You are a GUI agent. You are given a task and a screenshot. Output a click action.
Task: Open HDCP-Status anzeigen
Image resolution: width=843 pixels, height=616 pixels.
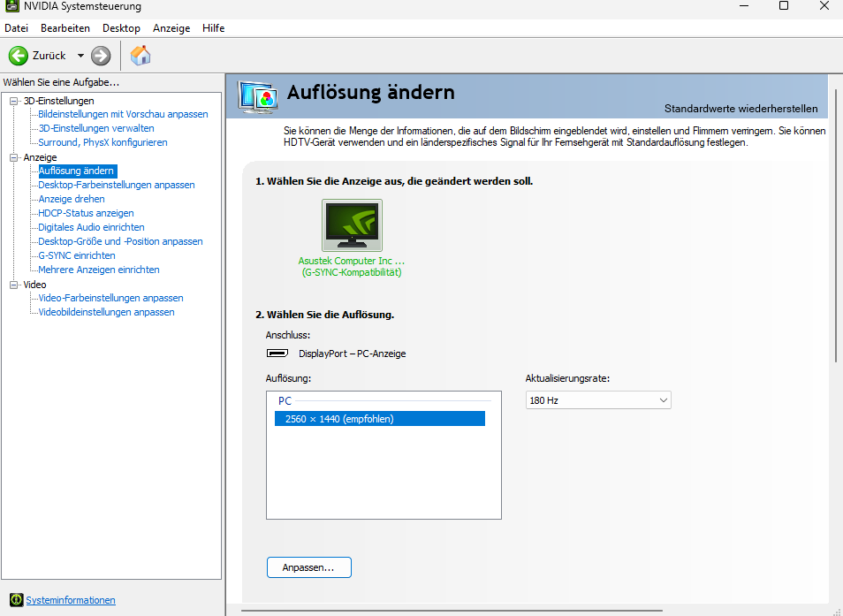tap(86, 213)
